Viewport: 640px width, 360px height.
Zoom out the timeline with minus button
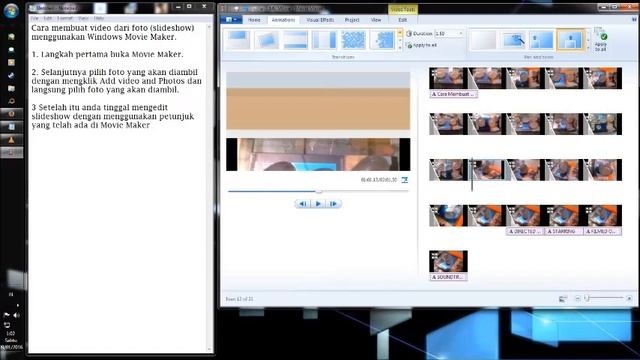click(578, 299)
